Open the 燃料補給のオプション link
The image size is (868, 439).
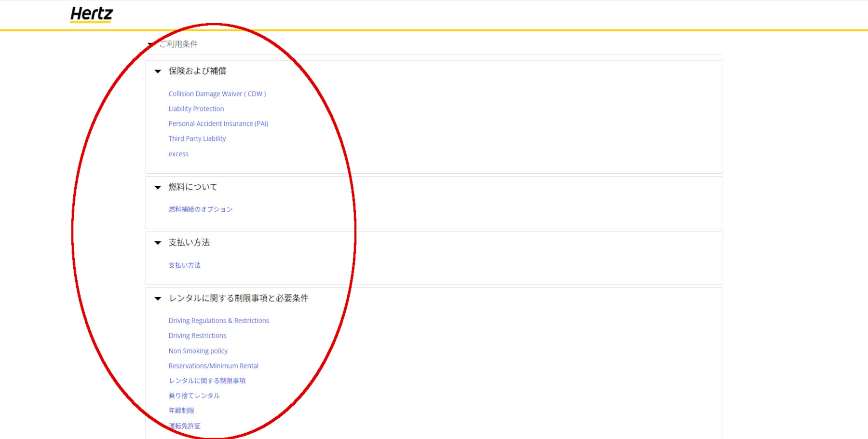pos(200,209)
